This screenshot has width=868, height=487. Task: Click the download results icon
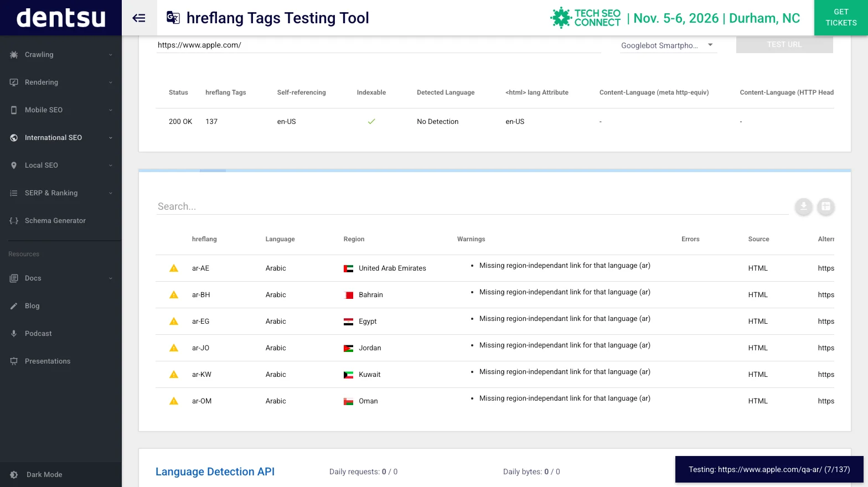[804, 206]
